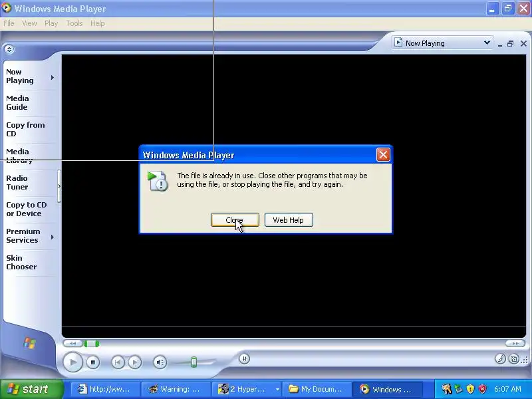The width and height of the screenshot is (532, 399).
Task: Expand the Premium Services submenu arrow
Action: [x=53, y=237]
